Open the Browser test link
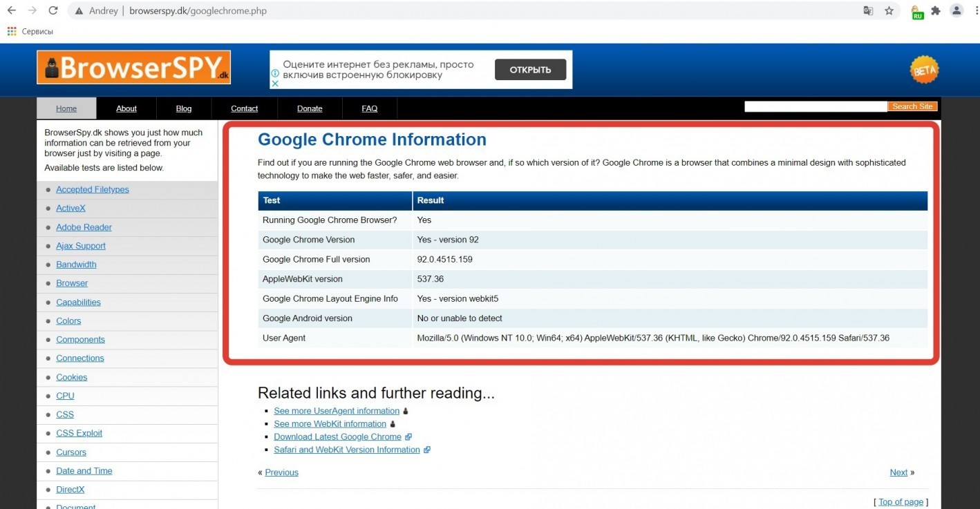 [x=72, y=283]
